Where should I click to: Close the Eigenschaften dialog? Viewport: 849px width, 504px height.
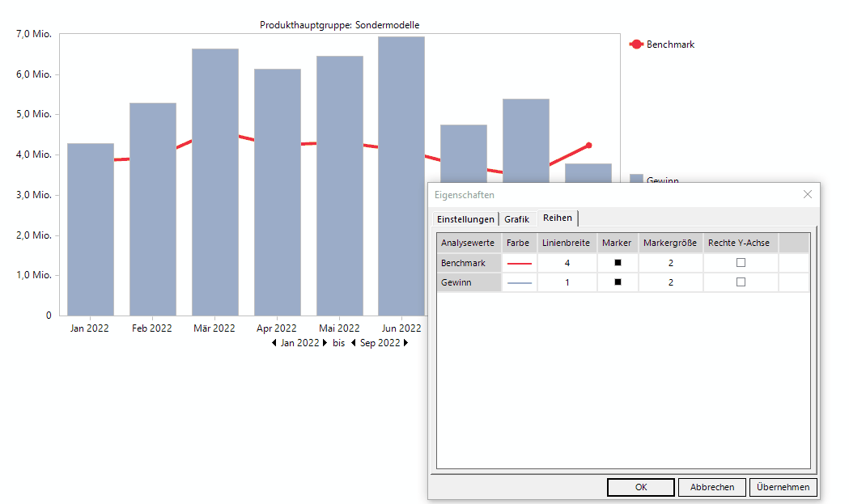pyautogui.click(x=807, y=194)
